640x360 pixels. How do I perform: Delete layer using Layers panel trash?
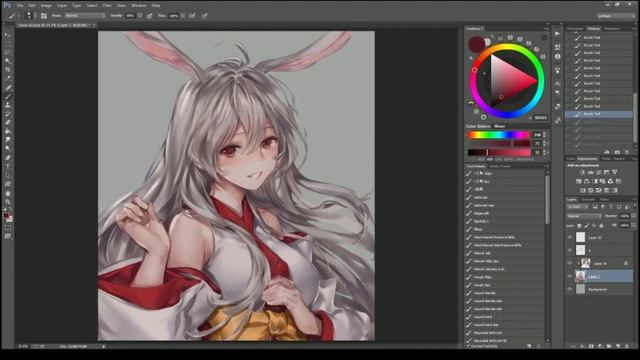627,346
